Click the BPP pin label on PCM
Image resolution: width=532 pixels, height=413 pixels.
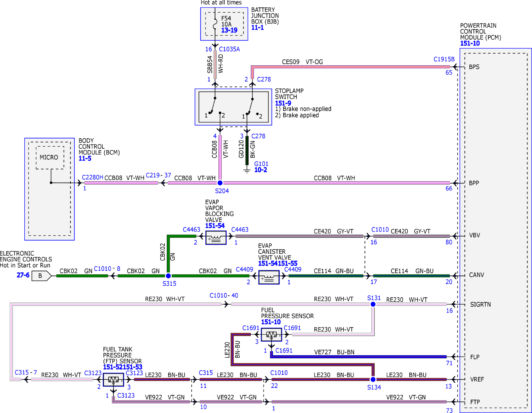point(474,183)
